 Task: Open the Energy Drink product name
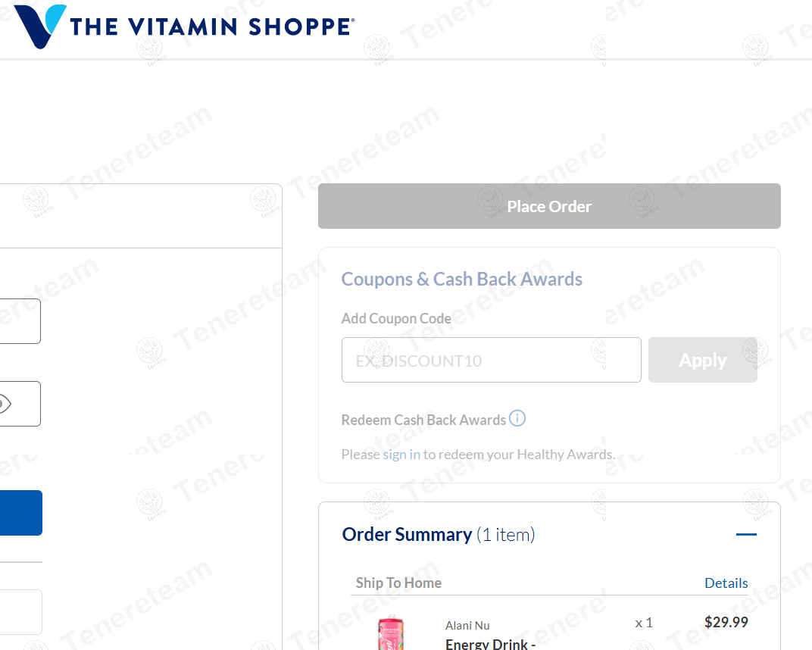click(490, 644)
